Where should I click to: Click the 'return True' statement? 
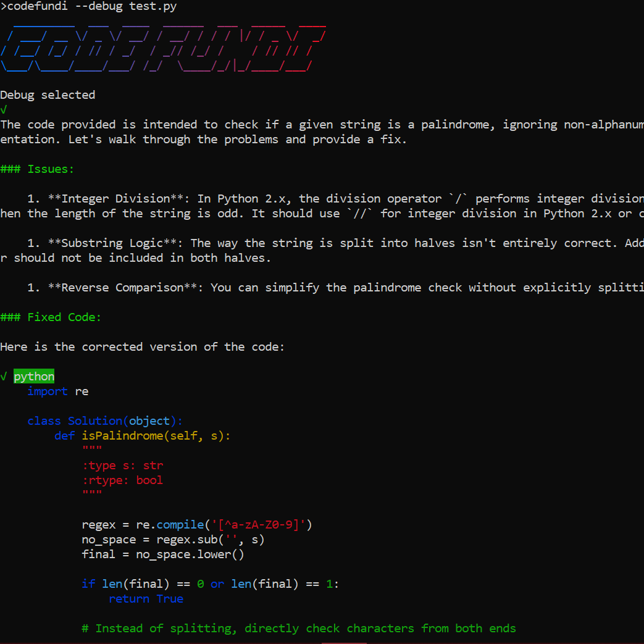[146, 599]
